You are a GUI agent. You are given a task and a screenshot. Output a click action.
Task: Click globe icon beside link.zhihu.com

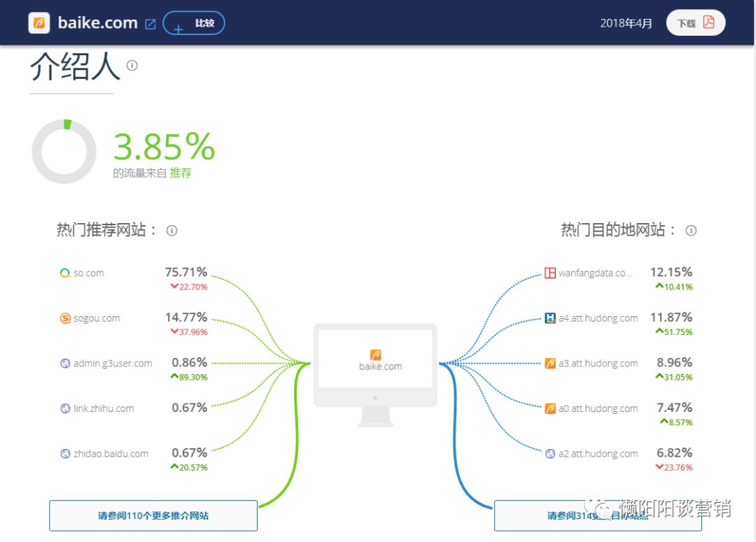65,408
